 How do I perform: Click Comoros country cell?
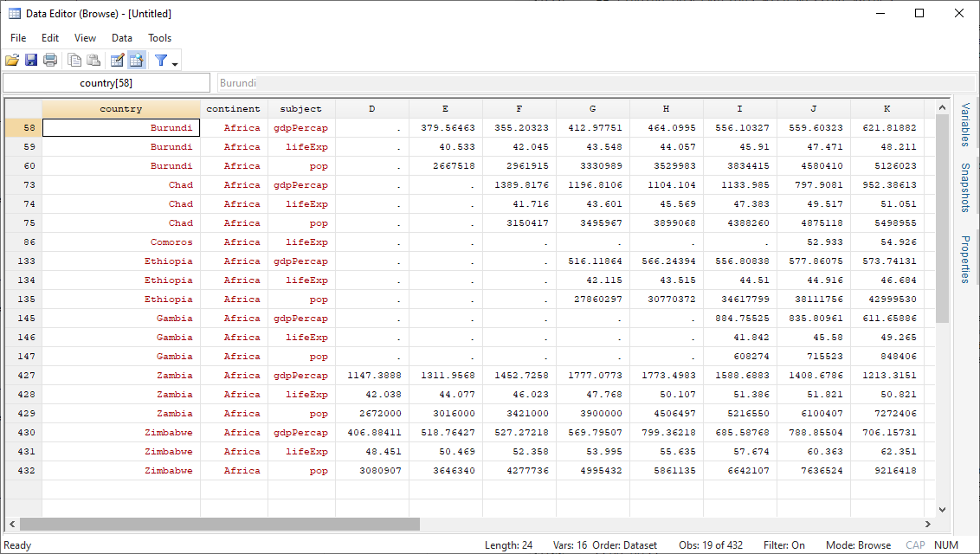coord(121,242)
